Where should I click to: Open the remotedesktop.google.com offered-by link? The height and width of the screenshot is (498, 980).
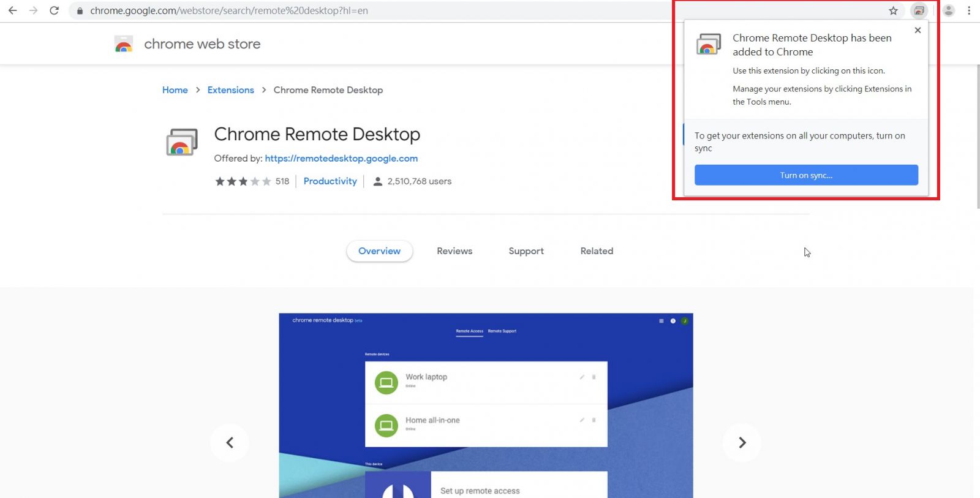[341, 159]
